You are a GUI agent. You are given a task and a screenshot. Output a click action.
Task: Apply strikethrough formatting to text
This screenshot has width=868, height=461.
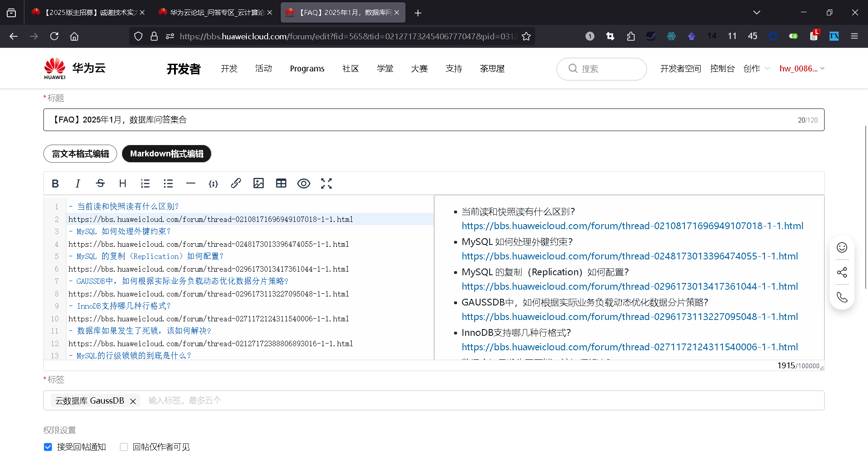pos(100,183)
